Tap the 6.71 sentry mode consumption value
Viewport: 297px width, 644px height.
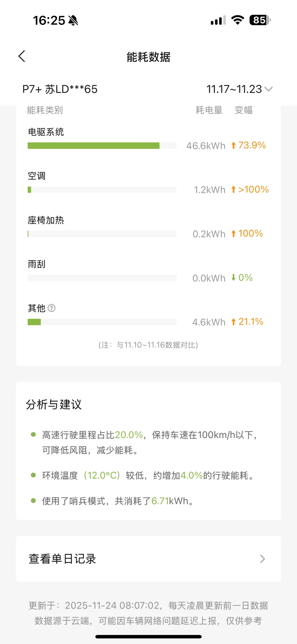pyautogui.click(x=160, y=501)
